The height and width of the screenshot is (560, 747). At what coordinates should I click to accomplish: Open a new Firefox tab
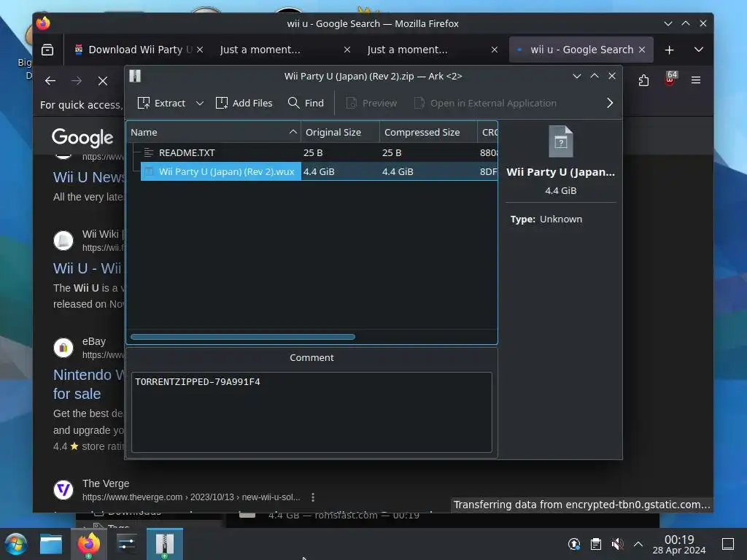point(670,50)
